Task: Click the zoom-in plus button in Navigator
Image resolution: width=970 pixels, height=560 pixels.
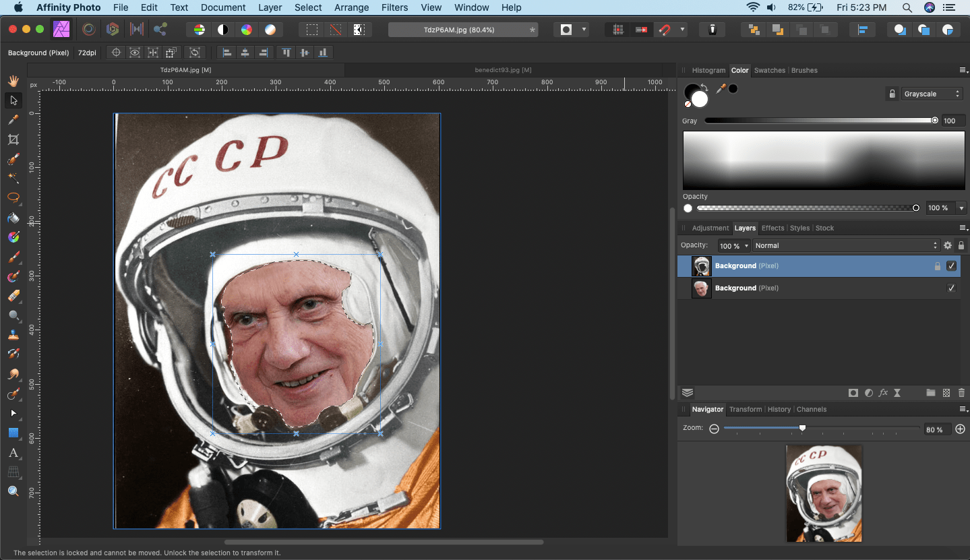Action: click(x=961, y=429)
